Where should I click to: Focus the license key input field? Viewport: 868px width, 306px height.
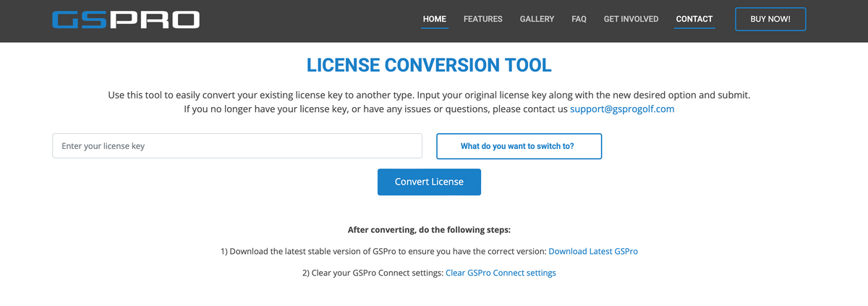click(237, 145)
